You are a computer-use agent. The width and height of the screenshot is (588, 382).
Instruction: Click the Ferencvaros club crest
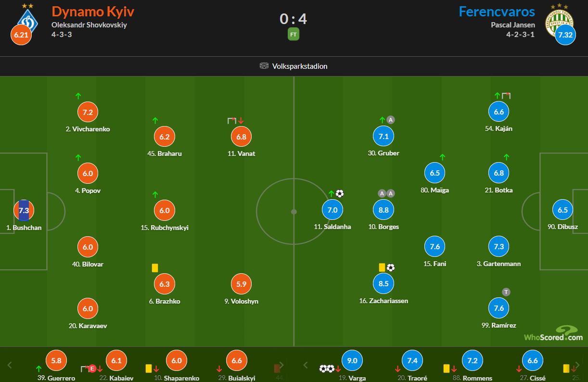(559, 19)
